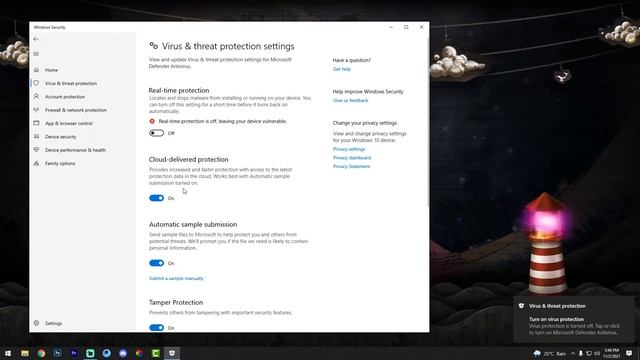Click the vertical scrollbar of Windows Security
The height and width of the screenshot is (360, 640).
tap(428, 122)
